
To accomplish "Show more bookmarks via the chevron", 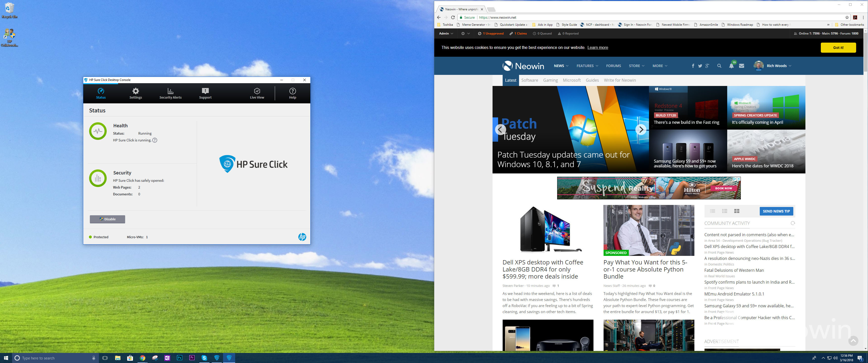I will click(828, 25).
